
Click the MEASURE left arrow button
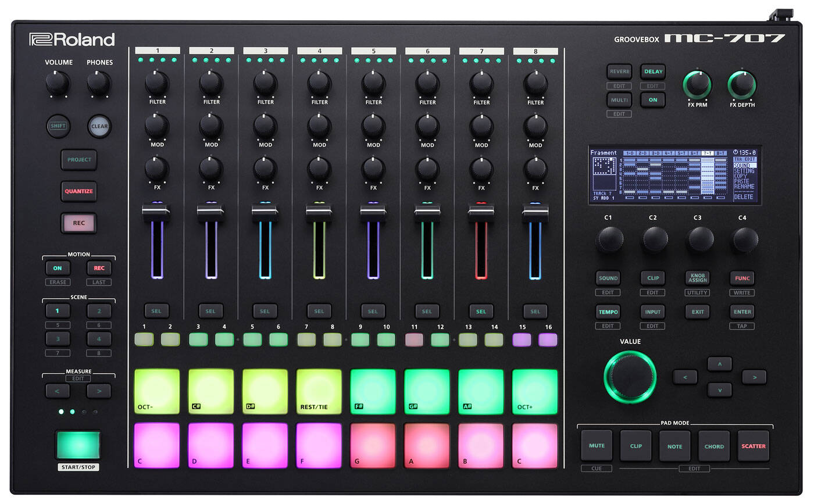click(58, 391)
